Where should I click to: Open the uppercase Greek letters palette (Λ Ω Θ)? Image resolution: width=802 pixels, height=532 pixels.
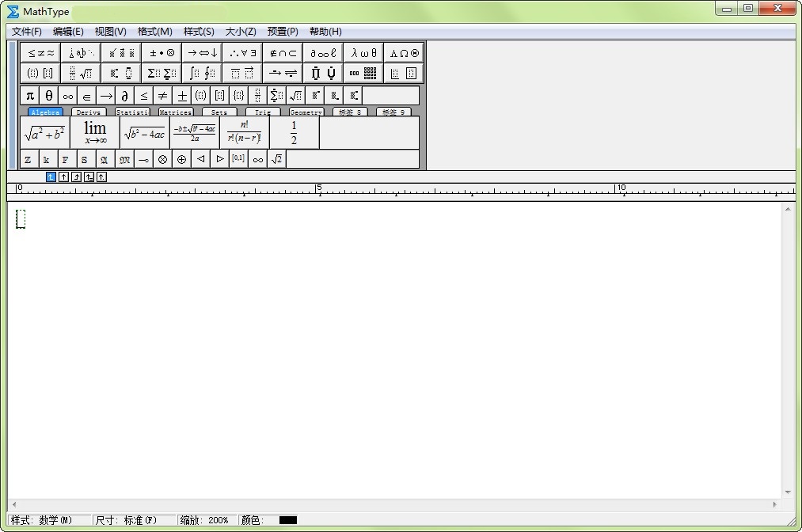(x=404, y=53)
